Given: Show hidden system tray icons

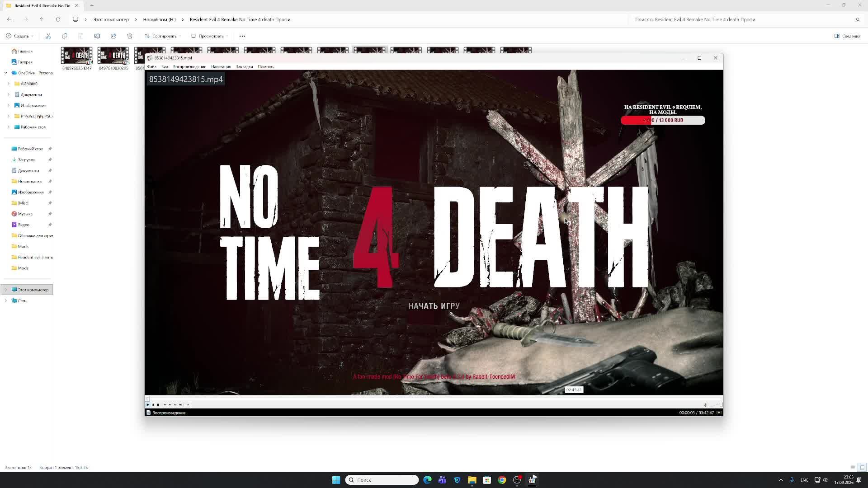Looking at the screenshot, I should [781, 480].
